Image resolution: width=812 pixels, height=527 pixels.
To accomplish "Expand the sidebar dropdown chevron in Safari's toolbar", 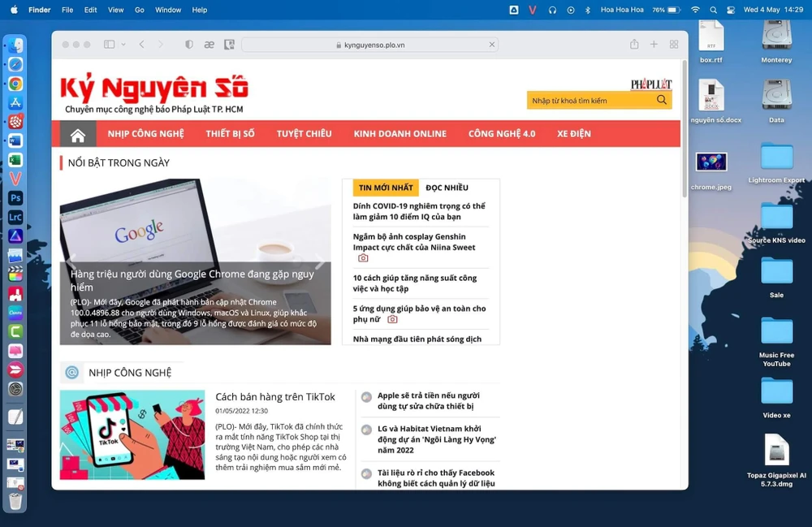I will coord(123,45).
